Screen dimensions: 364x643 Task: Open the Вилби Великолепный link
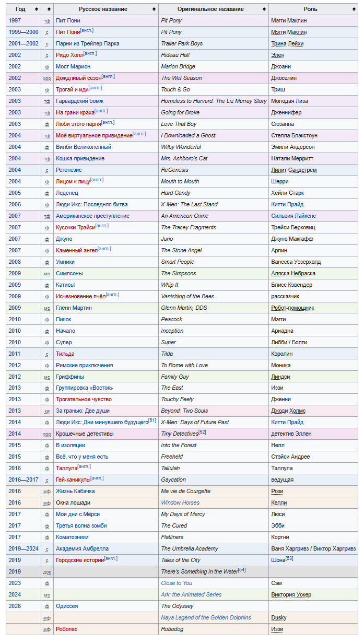point(84,147)
